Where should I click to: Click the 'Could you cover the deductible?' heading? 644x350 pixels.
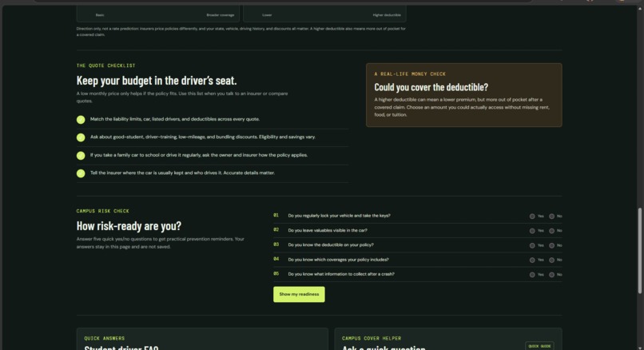pos(431,87)
